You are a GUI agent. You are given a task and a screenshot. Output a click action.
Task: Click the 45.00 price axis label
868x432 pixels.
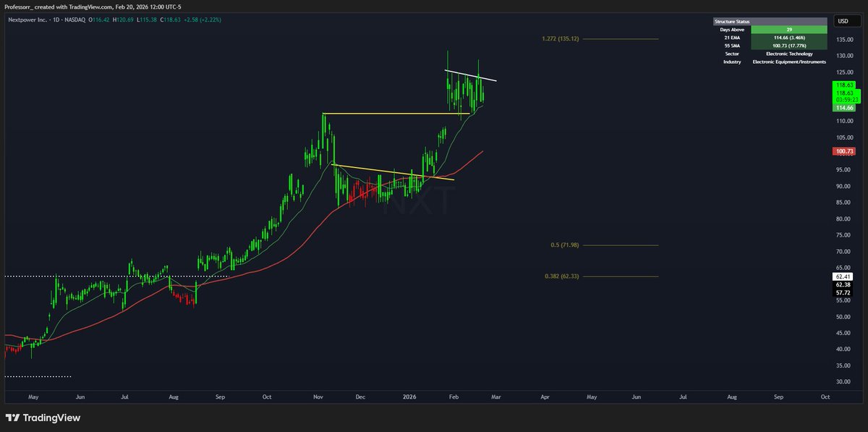[844, 333]
